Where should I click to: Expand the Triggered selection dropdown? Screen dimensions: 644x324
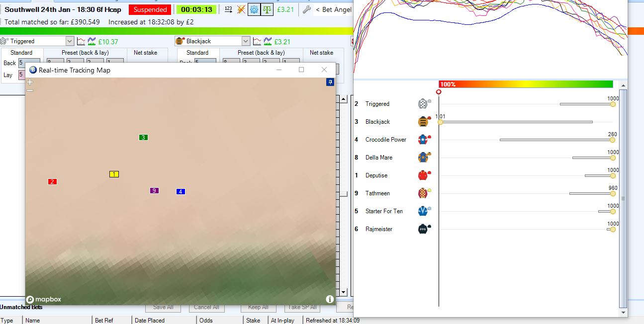pyautogui.click(x=69, y=41)
